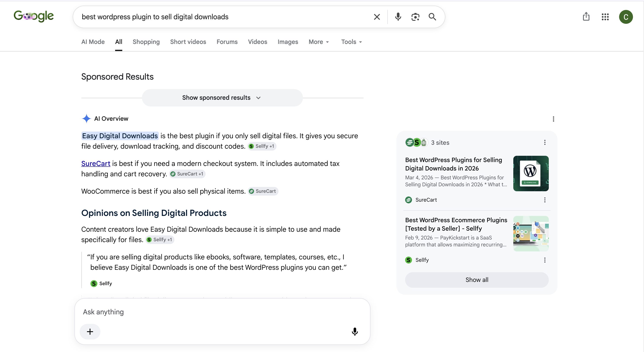This screenshot has width=644, height=352.
Task: Open Search by image camera icon
Action: [x=415, y=17]
